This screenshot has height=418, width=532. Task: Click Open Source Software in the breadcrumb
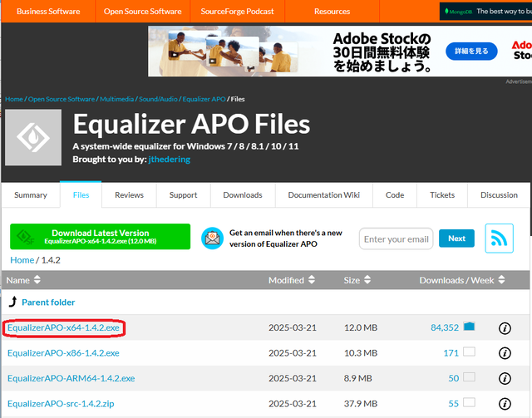(x=61, y=99)
